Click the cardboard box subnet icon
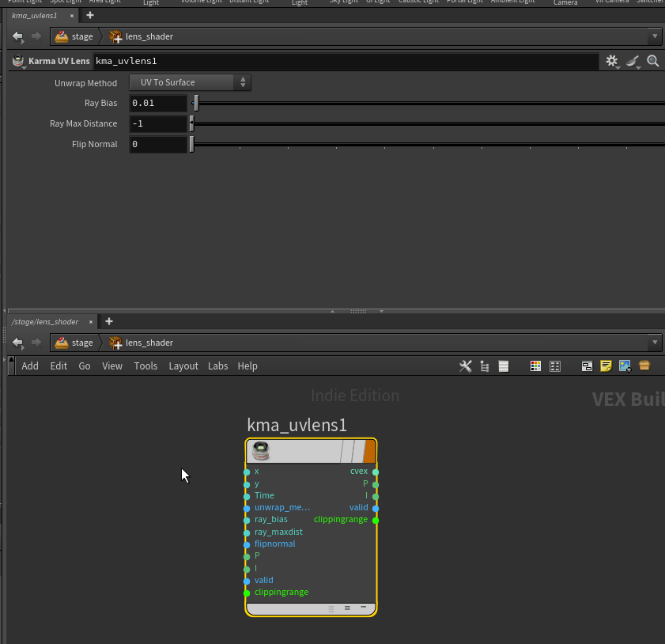Image resolution: width=665 pixels, height=644 pixels. pyautogui.click(x=644, y=366)
